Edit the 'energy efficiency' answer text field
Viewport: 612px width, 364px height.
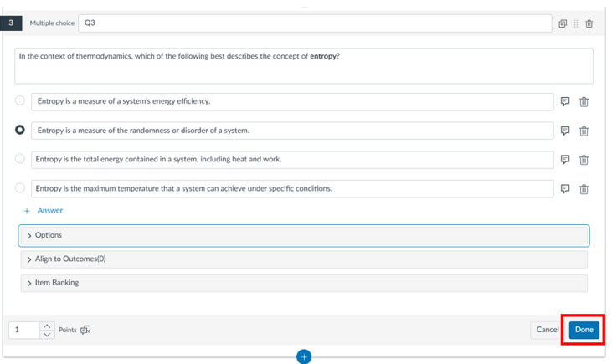tap(292, 102)
